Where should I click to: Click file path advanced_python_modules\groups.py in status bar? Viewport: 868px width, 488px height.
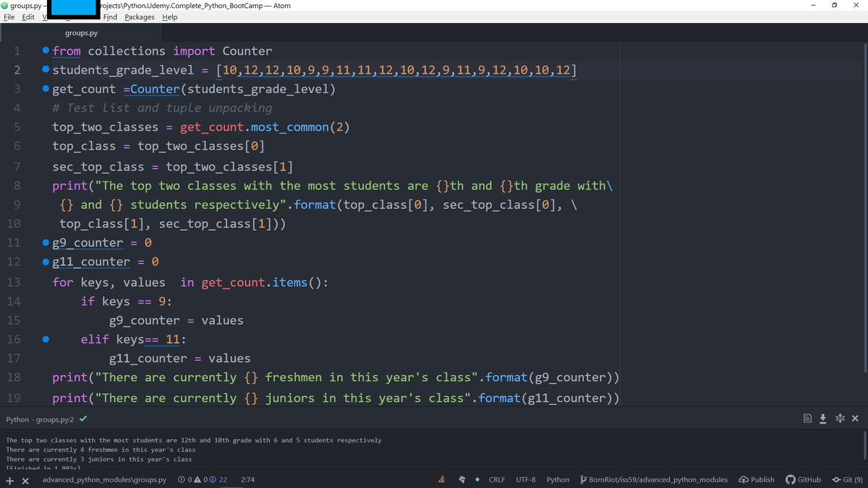[x=104, y=480]
